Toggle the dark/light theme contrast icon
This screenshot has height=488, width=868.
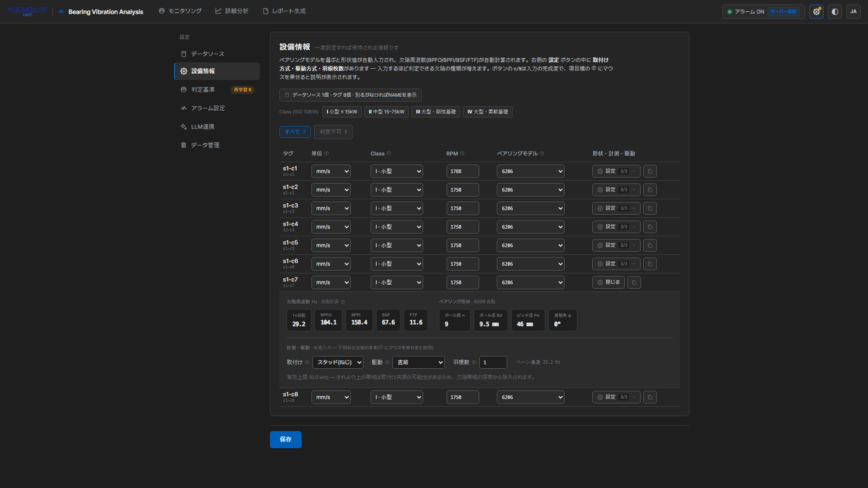coord(835,12)
